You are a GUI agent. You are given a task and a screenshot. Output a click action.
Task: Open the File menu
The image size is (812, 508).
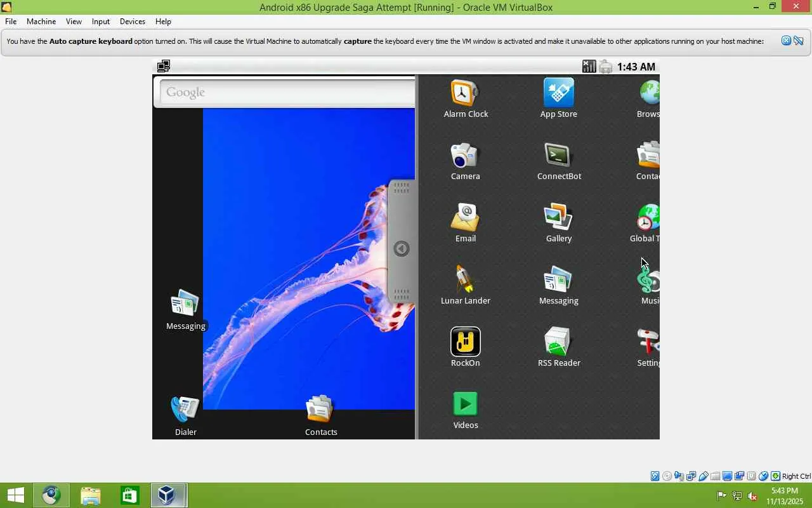point(11,21)
